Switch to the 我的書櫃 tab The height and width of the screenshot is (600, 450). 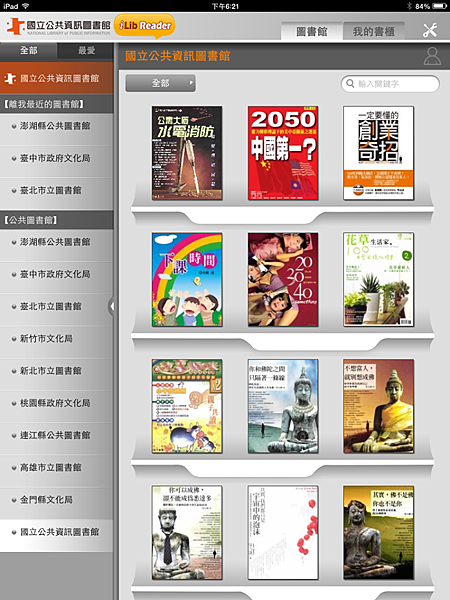(x=373, y=31)
